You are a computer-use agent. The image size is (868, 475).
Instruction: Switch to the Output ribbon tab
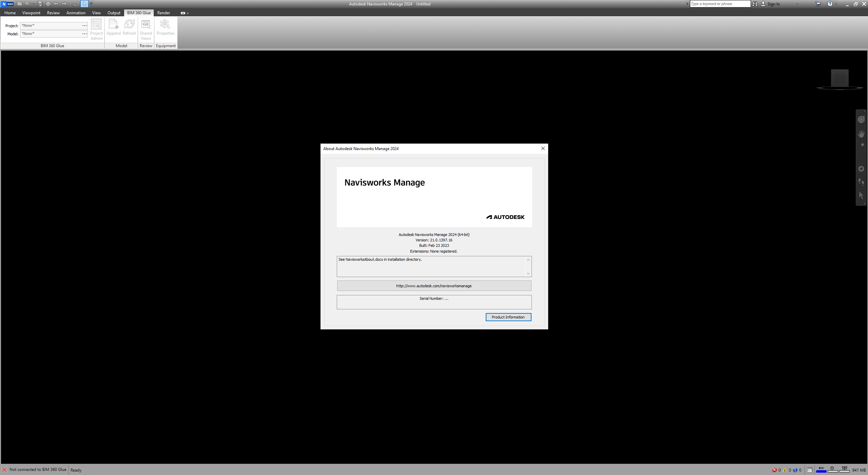tap(114, 13)
